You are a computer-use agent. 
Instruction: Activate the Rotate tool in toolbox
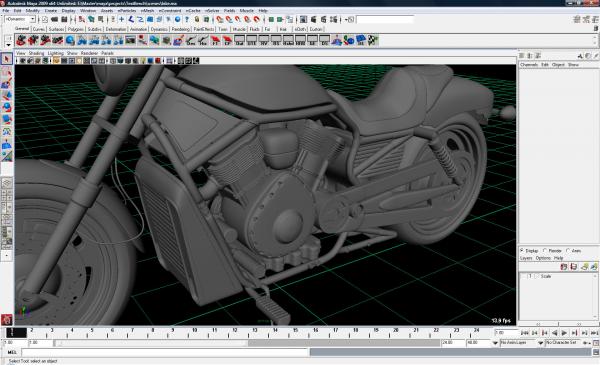[7, 108]
